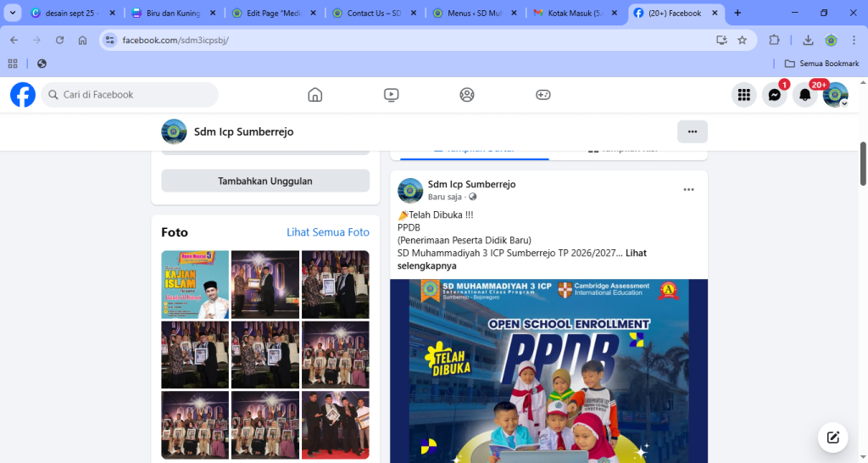Open the Facebook Video icon

392,95
